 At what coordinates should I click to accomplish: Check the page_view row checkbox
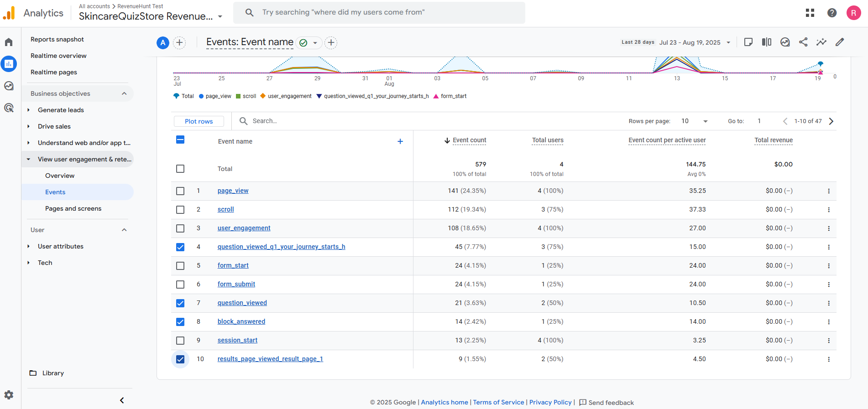click(180, 191)
